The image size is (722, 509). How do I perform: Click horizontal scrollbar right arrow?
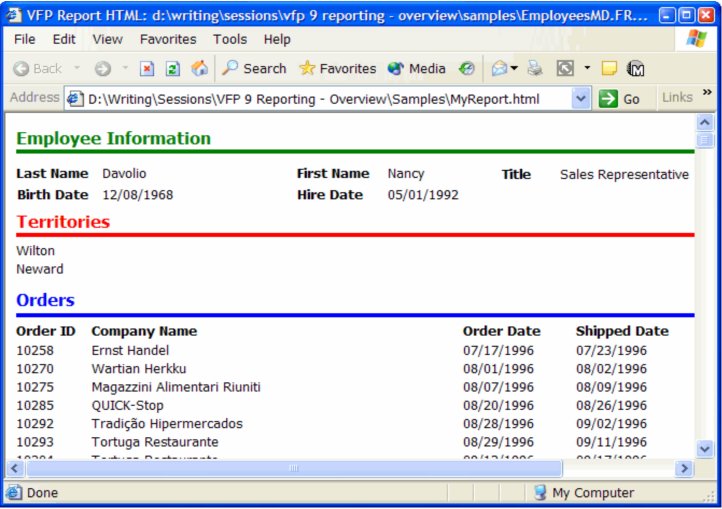click(x=684, y=468)
